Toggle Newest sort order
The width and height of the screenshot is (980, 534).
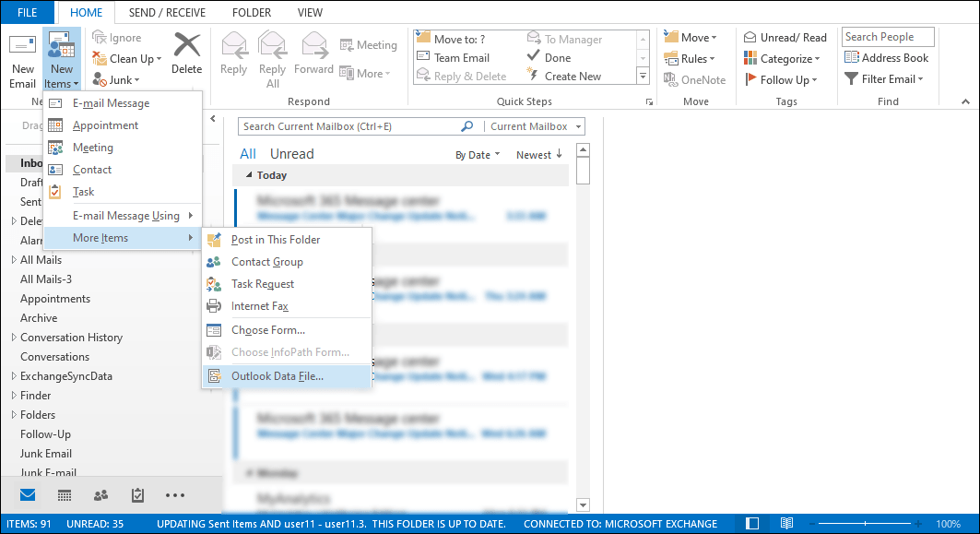click(539, 154)
